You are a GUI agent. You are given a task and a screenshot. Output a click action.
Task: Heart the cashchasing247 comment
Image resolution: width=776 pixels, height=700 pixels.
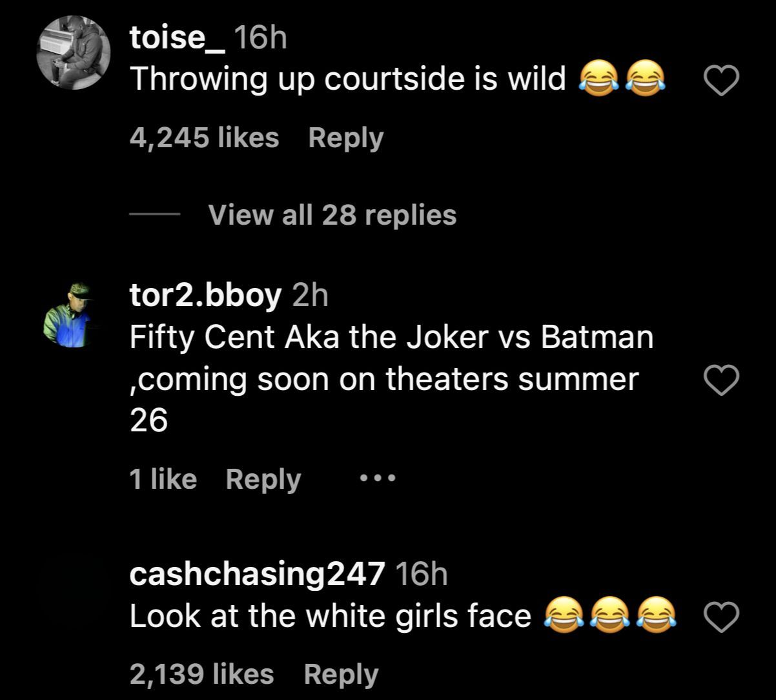pyautogui.click(x=720, y=619)
